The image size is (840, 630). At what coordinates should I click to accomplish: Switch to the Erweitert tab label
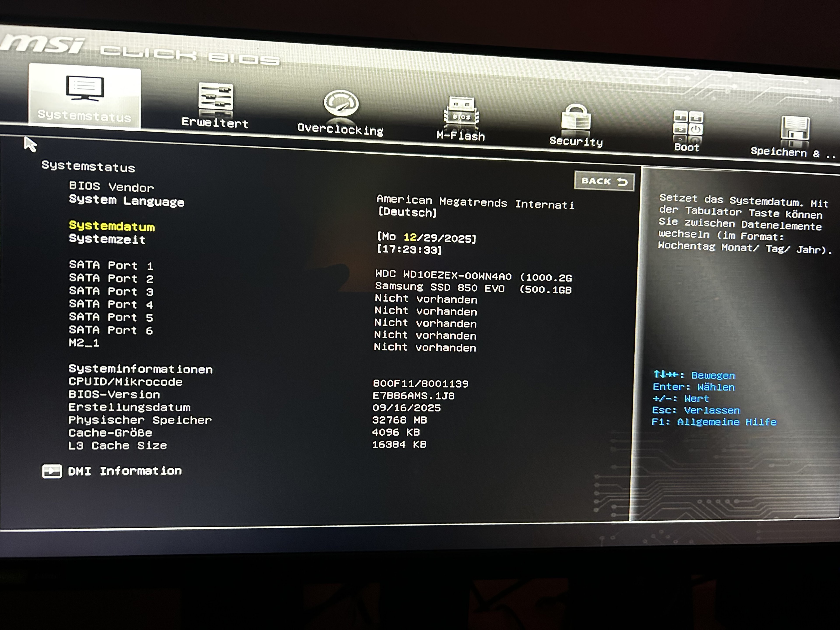pos(215,123)
